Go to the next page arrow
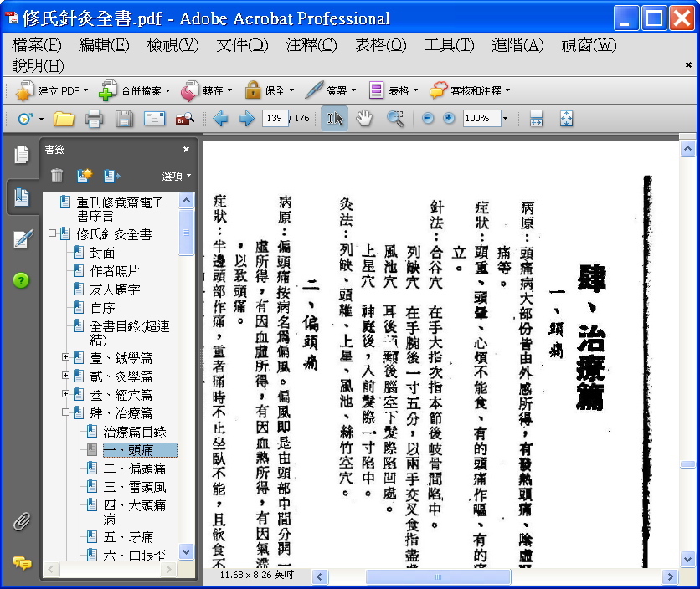The height and width of the screenshot is (589, 700). 246,119
